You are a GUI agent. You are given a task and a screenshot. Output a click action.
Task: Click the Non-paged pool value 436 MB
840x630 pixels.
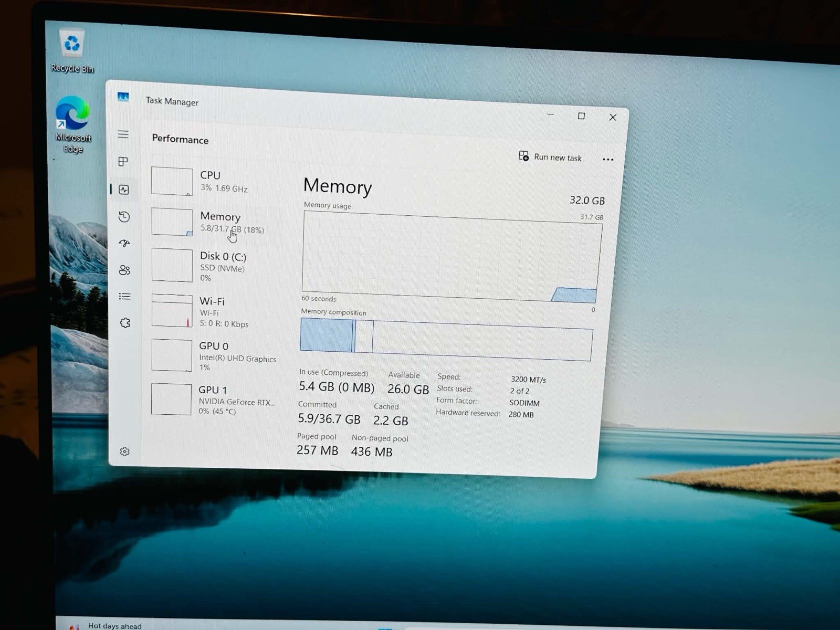point(372,451)
